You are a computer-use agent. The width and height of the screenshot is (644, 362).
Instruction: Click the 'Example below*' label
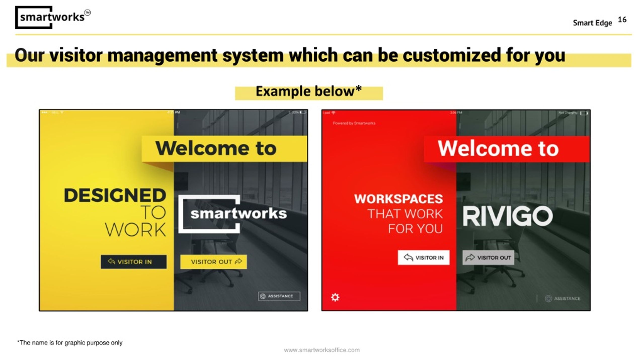point(309,92)
